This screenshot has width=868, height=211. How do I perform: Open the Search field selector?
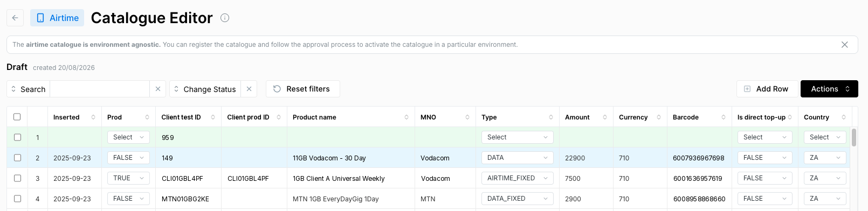(x=29, y=89)
